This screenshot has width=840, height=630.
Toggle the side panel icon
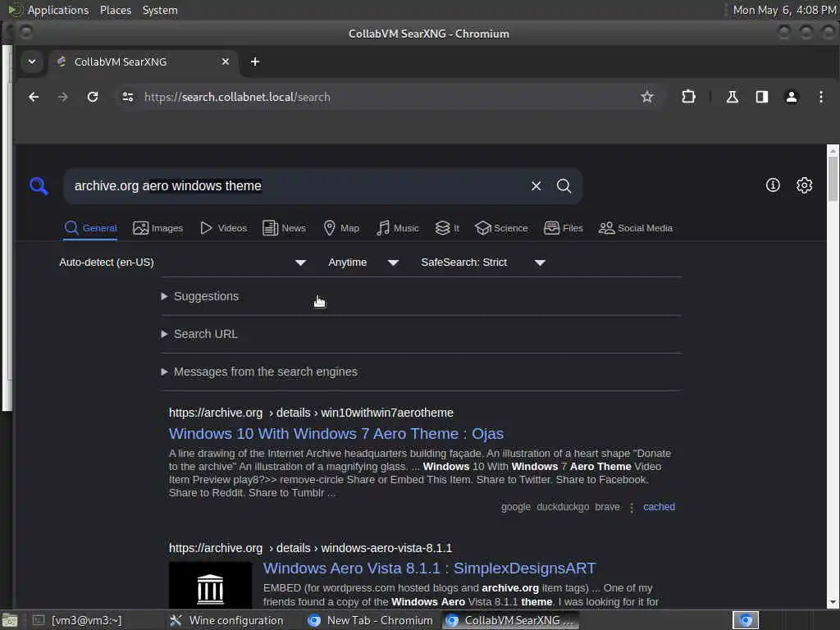click(762, 97)
